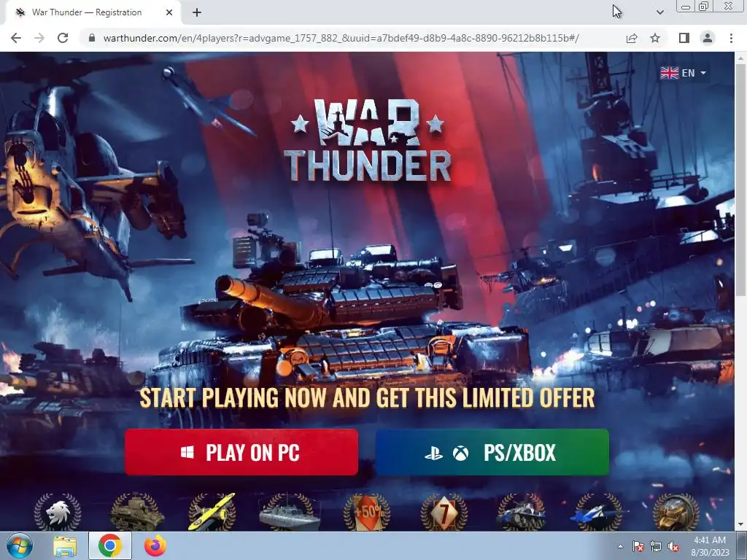Open the Chrome three-dot menu
The width and height of the screenshot is (747, 560).
tap(731, 38)
